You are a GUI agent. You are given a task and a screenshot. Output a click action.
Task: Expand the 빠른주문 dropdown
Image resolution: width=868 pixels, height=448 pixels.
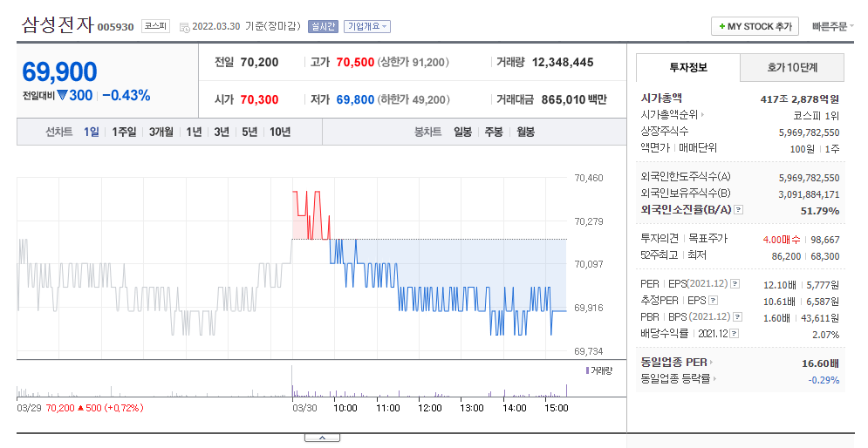coord(832,26)
